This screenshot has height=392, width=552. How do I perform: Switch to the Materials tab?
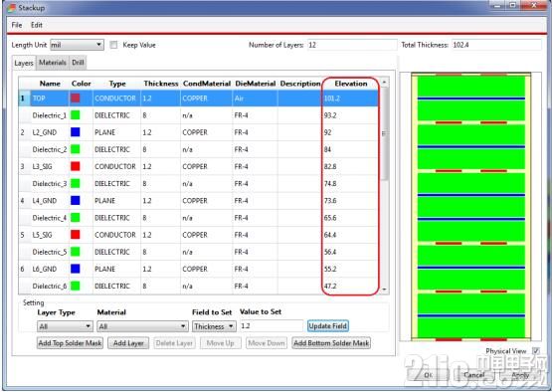tap(53, 63)
